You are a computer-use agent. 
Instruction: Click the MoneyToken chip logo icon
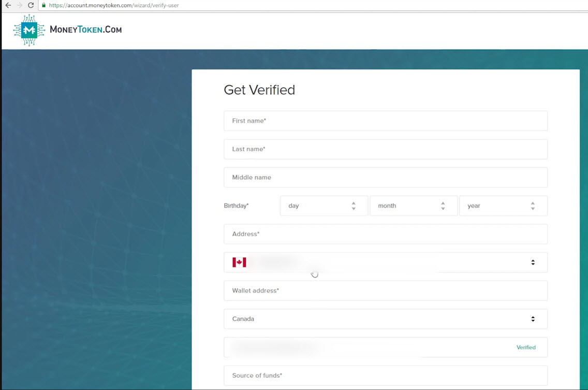[29, 30]
